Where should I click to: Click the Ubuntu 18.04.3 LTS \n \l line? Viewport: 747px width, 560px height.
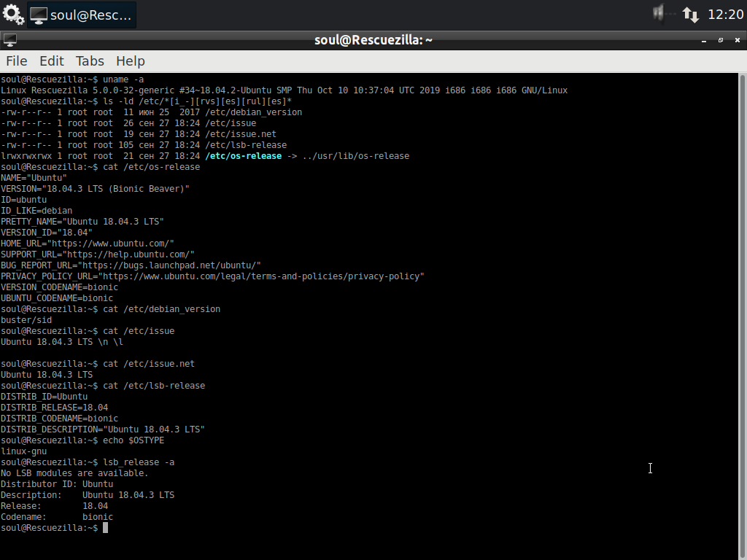coord(62,343)
